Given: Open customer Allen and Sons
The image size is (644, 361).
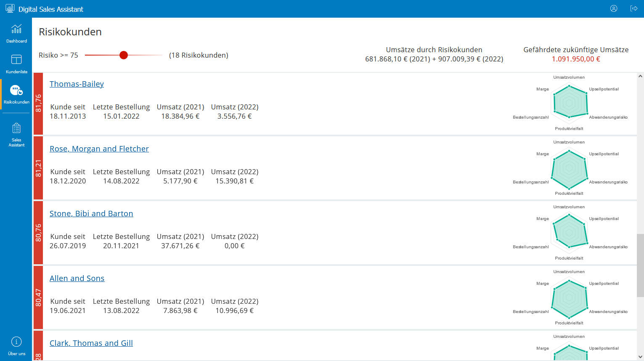Looking at the screenshot, I should pos(77,278).
